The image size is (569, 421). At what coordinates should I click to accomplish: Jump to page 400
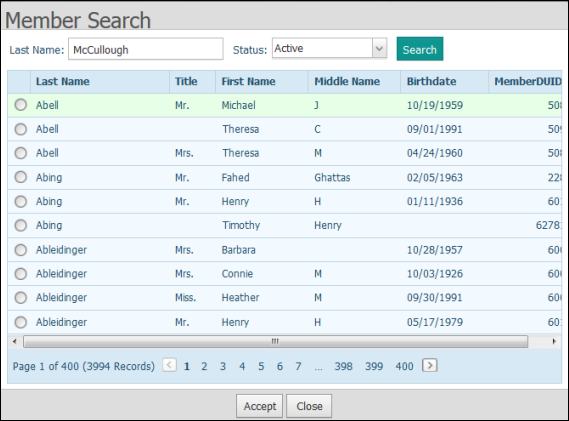coord(404,367)
